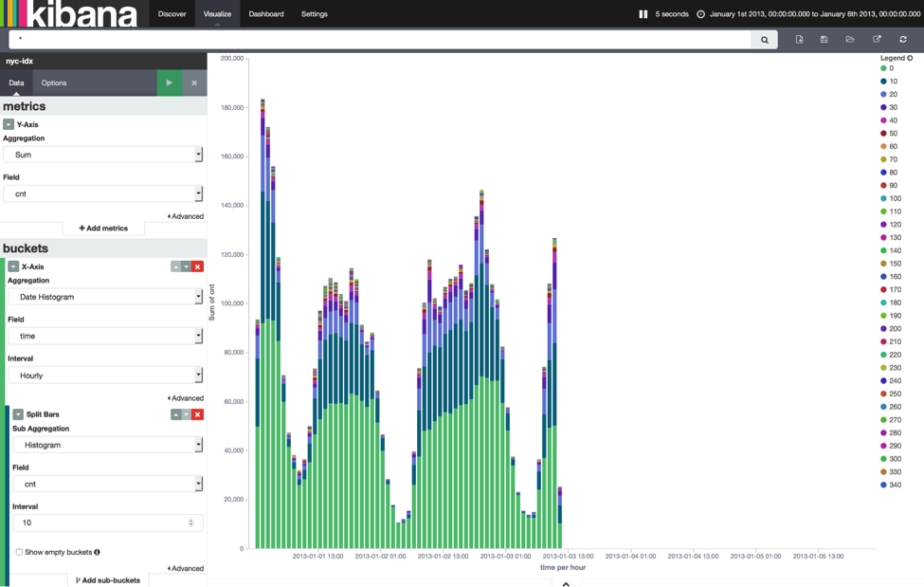
Task: Click the info icon beside Show empty buckets
Action: click(98, 552)
